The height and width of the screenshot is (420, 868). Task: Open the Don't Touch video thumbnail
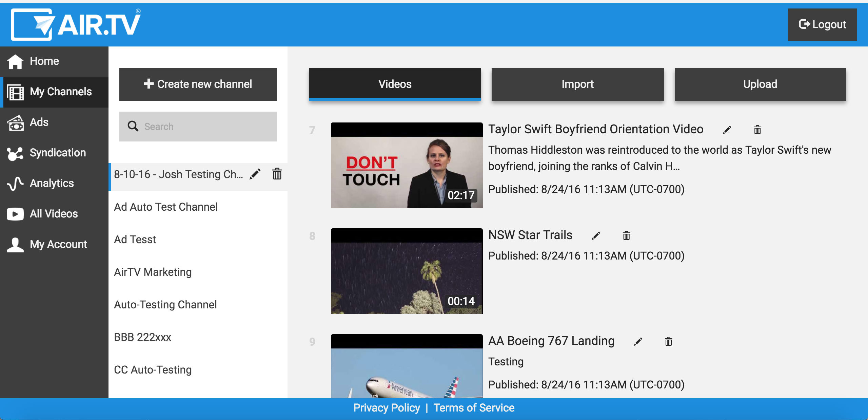click(x=406, y=165)
